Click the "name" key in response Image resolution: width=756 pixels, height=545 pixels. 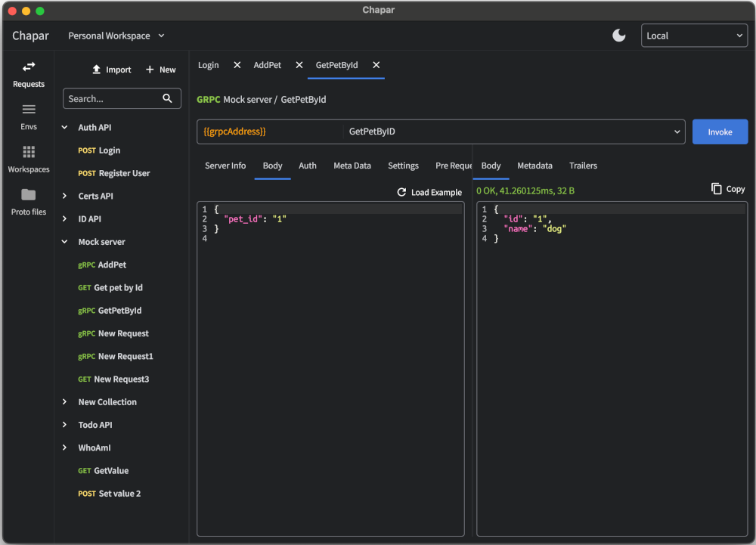pyautogui.click(x=518, y=228)
